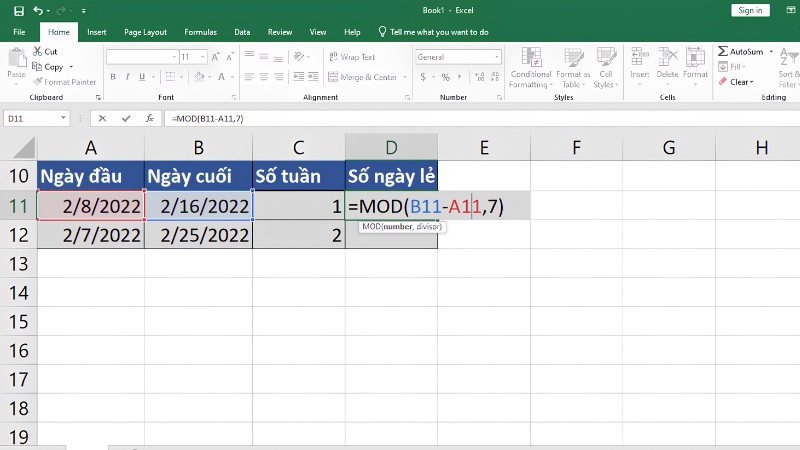Click the Bottom Align icon
Screen dimensions: 800x450
[278, 57]
